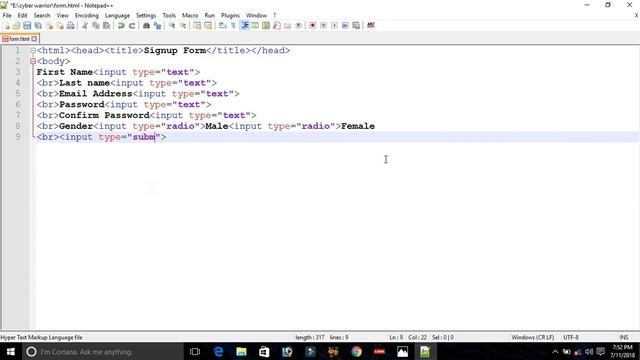The width and height of the screenshot is (640, 360).
Task: Click 'Windows (CR LF)' in status bar
Action: [x=532, y=338]
